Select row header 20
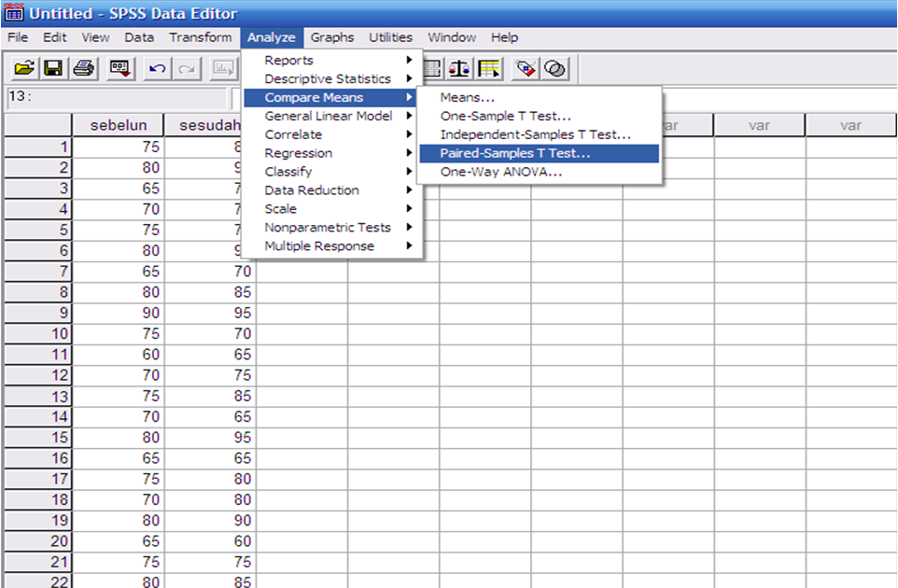The image size is (898, 588). click(x=37, y=541)
